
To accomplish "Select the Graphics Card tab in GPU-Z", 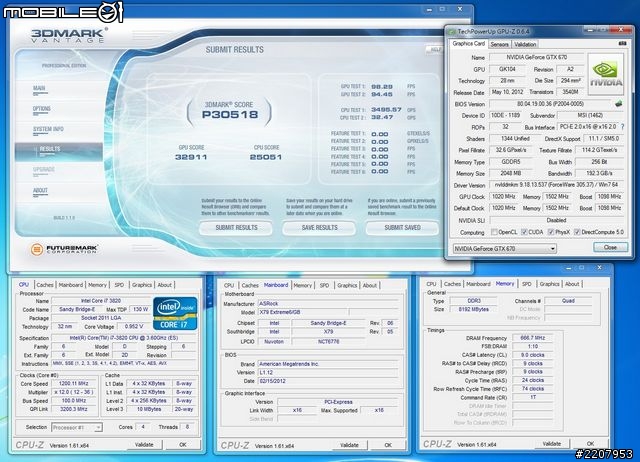I will (x=469, y=44).
